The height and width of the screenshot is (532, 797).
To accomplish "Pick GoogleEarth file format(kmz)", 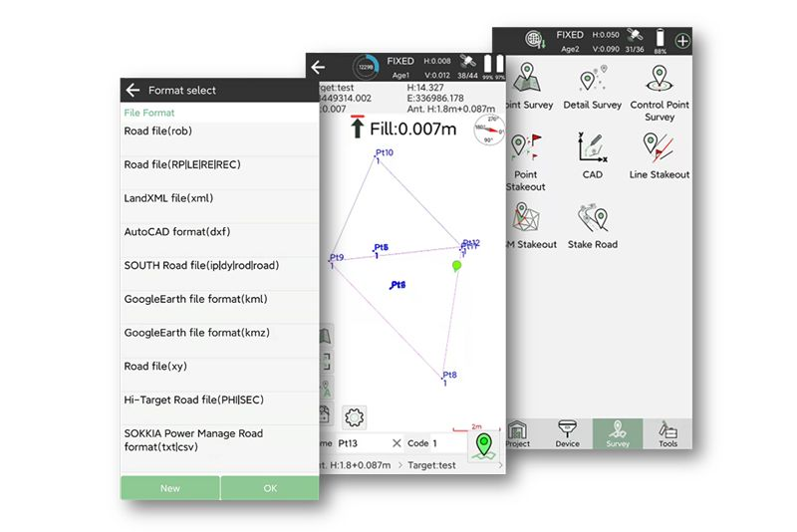I will pos(219,341).
